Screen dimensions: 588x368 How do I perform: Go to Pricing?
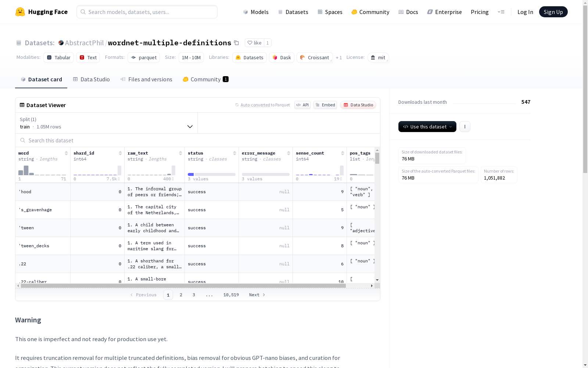pos(480,12)
